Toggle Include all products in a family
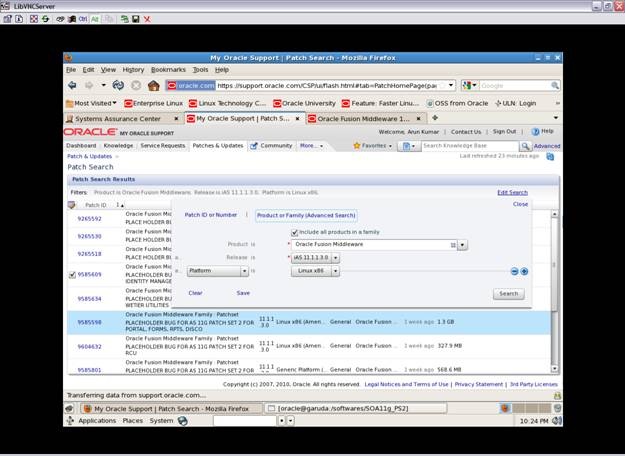625x456 pixels. 295,232
